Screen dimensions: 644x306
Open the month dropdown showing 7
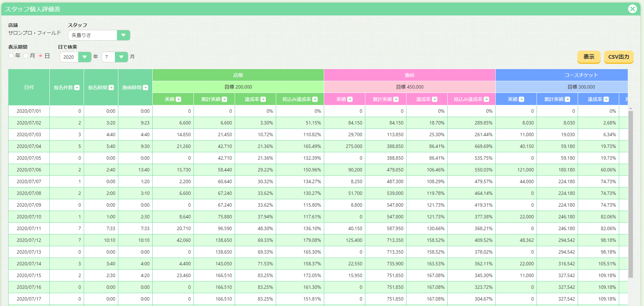pos(115,57)
